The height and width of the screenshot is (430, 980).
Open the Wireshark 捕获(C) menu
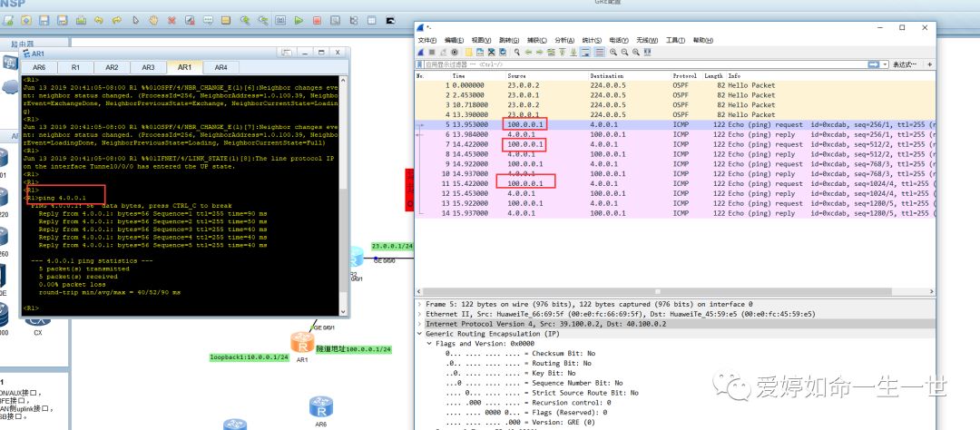(537, 40)
